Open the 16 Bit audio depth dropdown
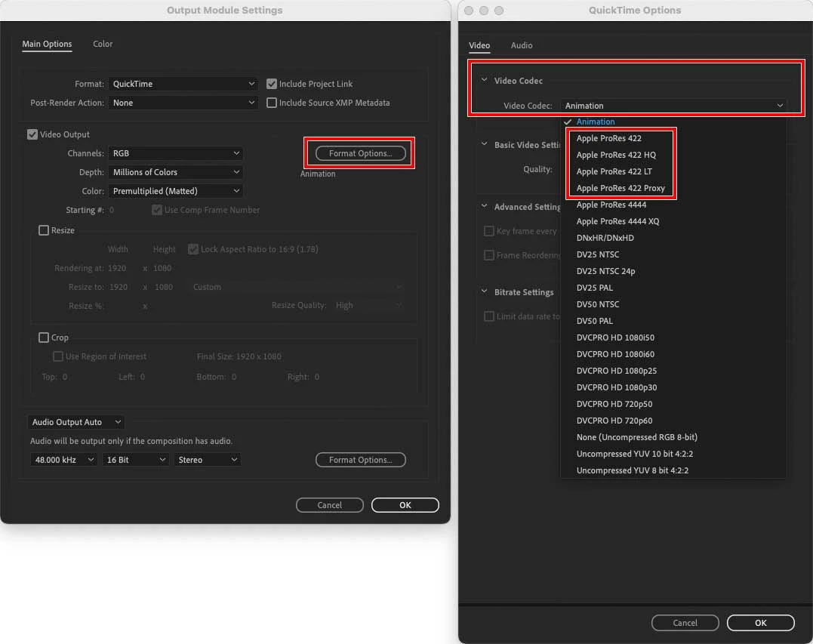 (x=135, y=460)
